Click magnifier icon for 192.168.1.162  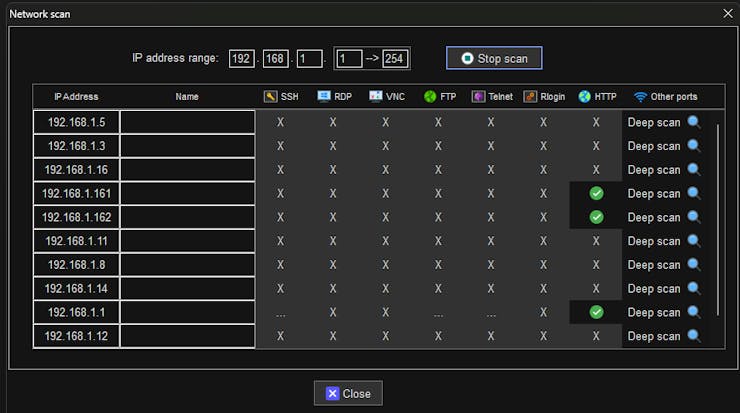694,217
